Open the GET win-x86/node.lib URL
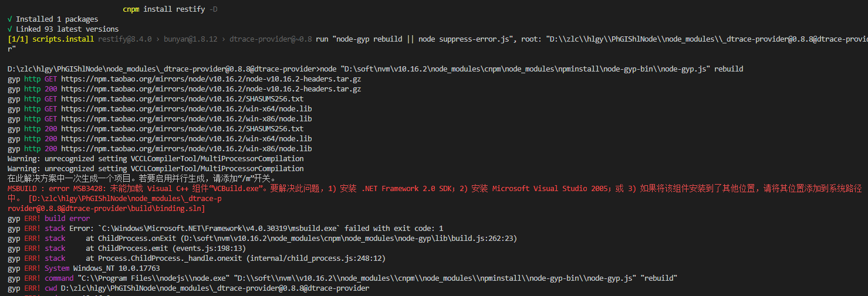868x296 pixels. [x=186, y=119]
